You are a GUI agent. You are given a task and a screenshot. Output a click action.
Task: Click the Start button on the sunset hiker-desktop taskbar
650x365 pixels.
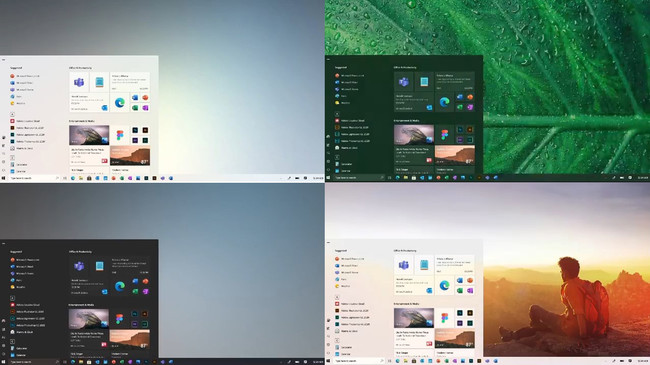328,361
